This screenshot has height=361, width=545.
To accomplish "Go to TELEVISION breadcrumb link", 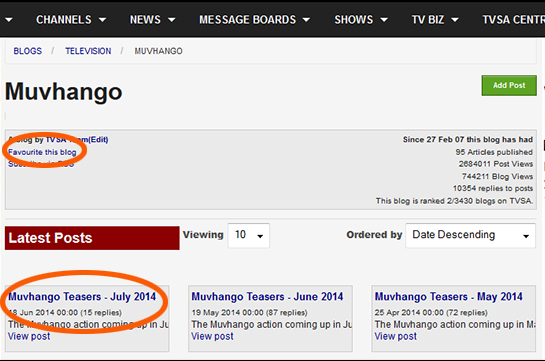I will (x=88, y=51).
